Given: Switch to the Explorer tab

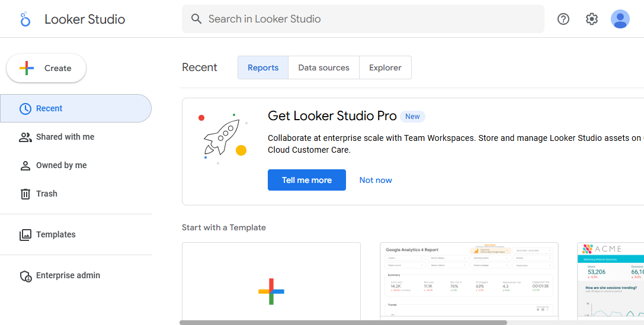Looking at the screenshot, I should click(385, 67).
